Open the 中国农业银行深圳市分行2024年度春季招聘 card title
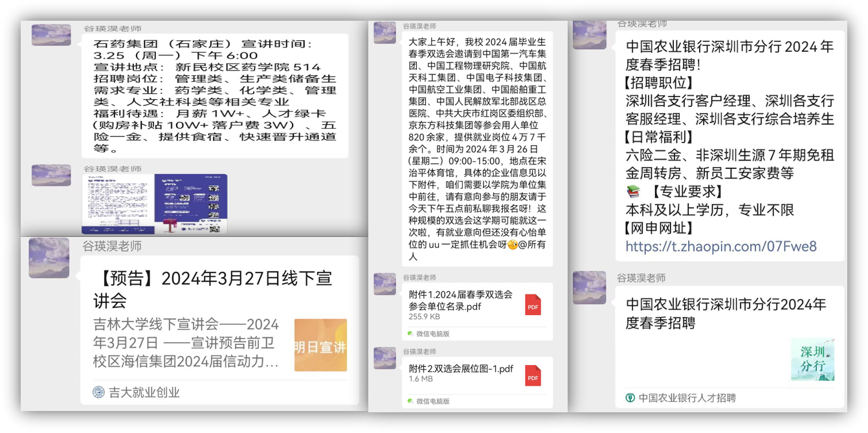 pos(725,313)
